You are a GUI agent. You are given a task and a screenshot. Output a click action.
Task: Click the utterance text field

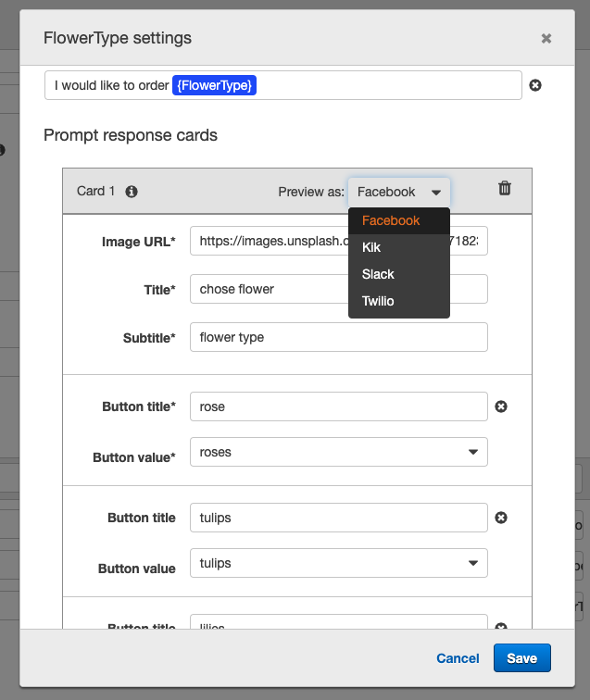283,85
